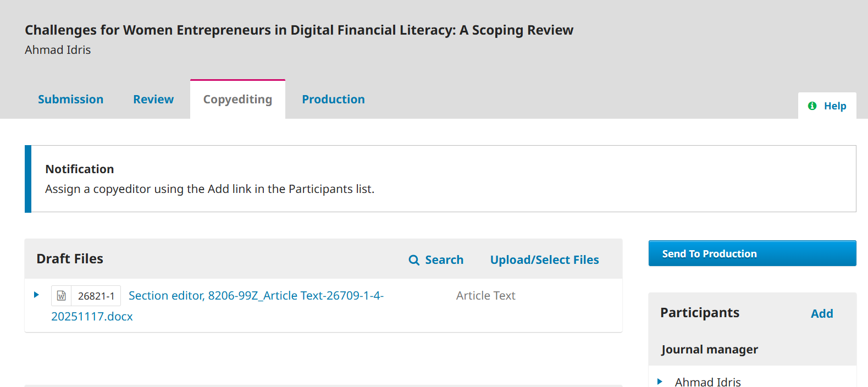The height and width of the screenshot is (387, 868).
Task: Go to the Production tab
Action: pyautogui.click(x=333, y=99)
